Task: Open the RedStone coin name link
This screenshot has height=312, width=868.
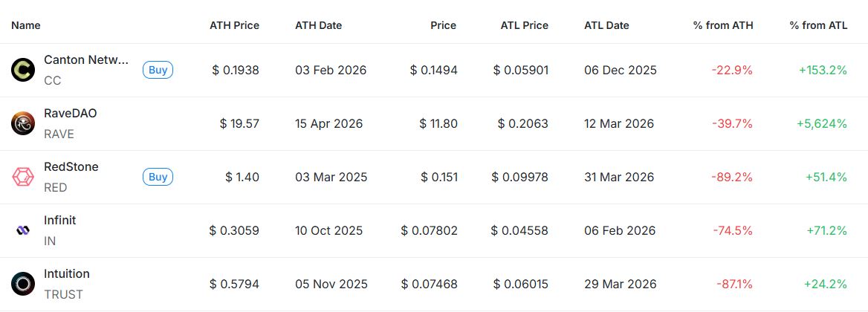Action: point(71,167)
